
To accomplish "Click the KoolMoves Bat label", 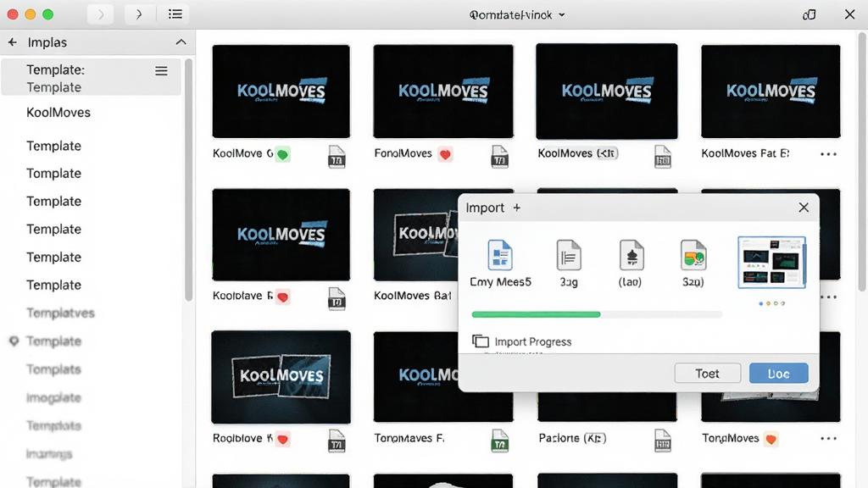I will [413, 296].
